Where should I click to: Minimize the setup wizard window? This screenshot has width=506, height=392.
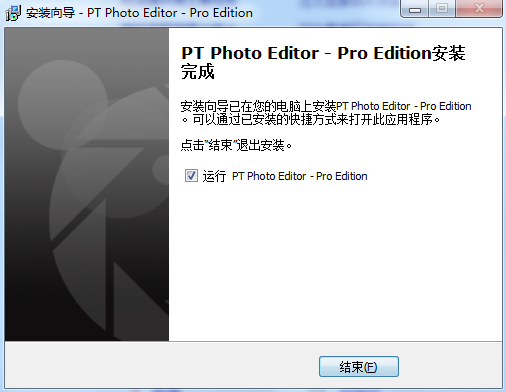[415, 9]
